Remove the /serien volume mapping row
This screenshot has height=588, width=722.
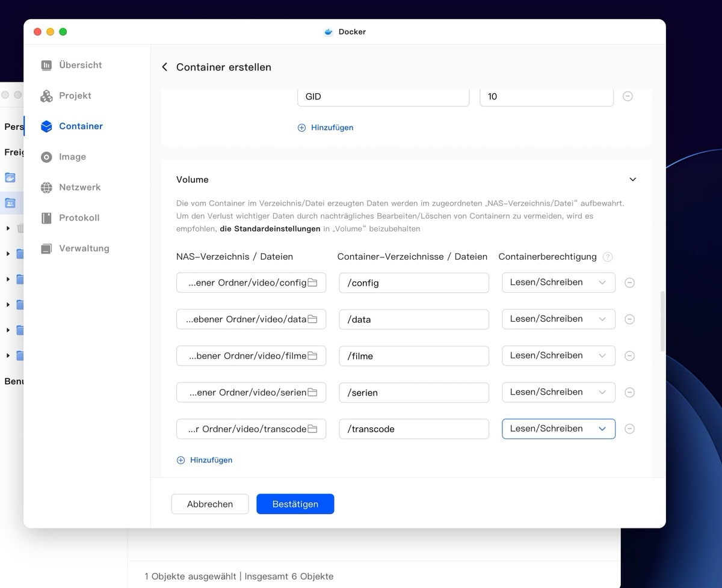tap(629, 393)
